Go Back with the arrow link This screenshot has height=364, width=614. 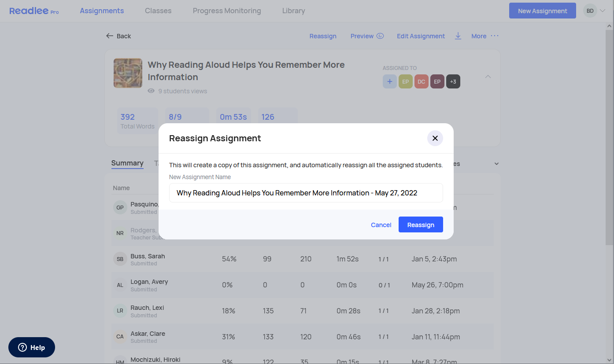(x=118, y=36)
